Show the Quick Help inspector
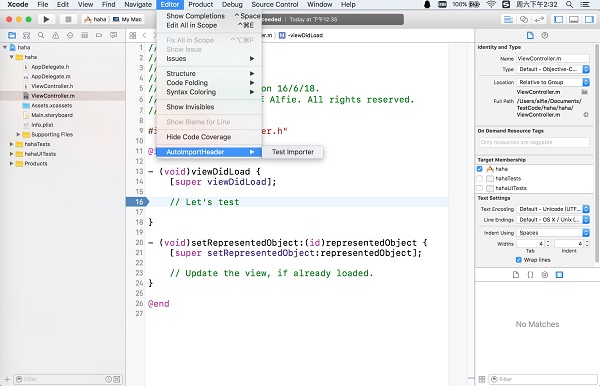The height and width of the screenshot is (386, 600). coord(545,35)
